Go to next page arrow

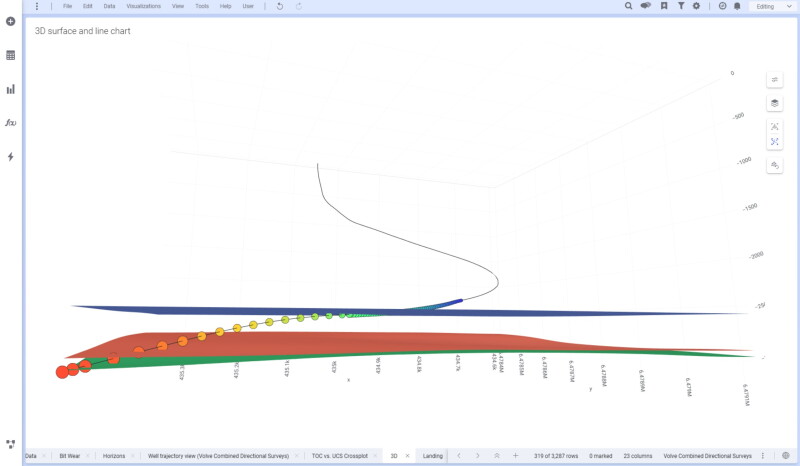coord(478,455)
